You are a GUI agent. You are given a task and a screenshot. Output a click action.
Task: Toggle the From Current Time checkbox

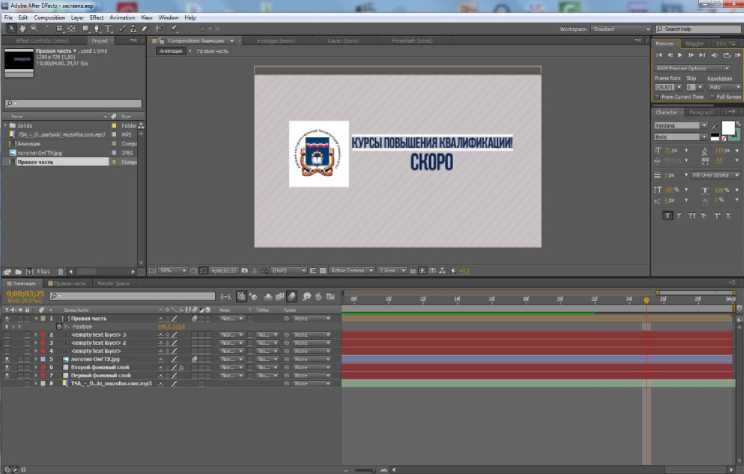(659, 96)
